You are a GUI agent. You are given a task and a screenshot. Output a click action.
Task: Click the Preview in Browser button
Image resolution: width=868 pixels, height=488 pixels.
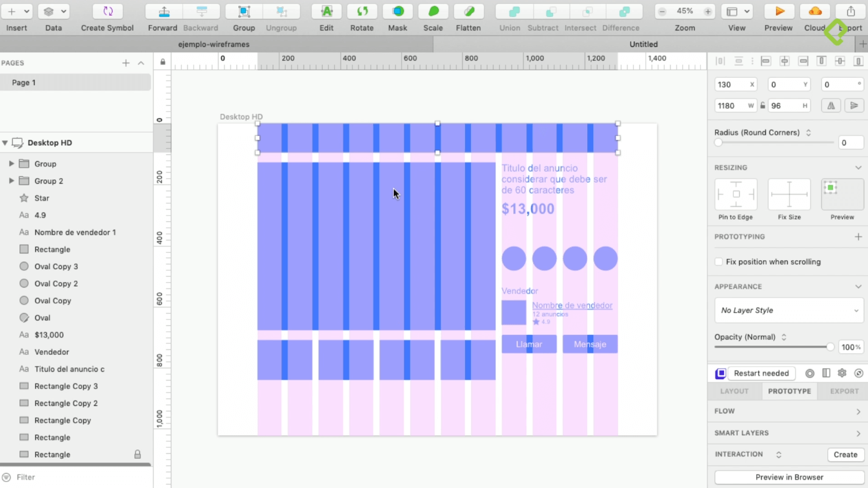click(789, 478)
